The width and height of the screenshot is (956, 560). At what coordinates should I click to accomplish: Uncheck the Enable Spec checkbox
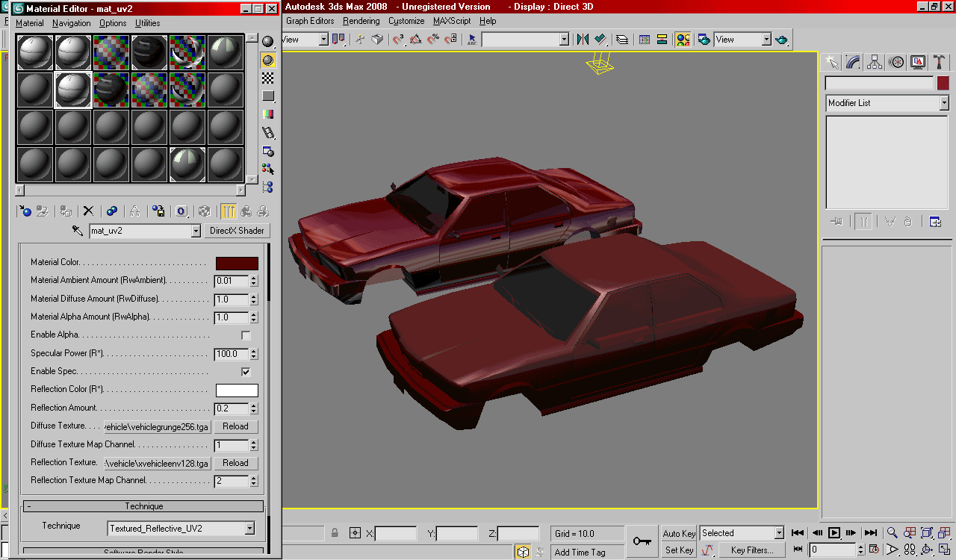tap(246, 372)
